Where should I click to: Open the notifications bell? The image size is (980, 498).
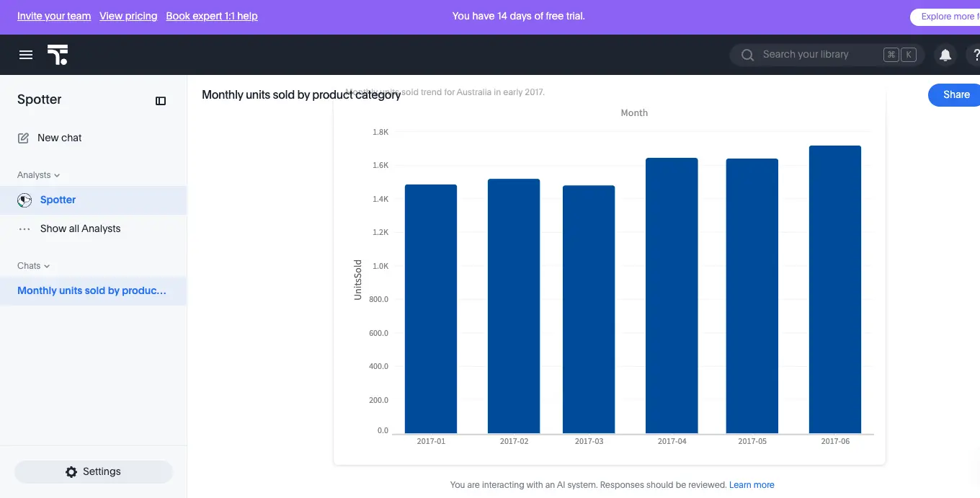945,55
